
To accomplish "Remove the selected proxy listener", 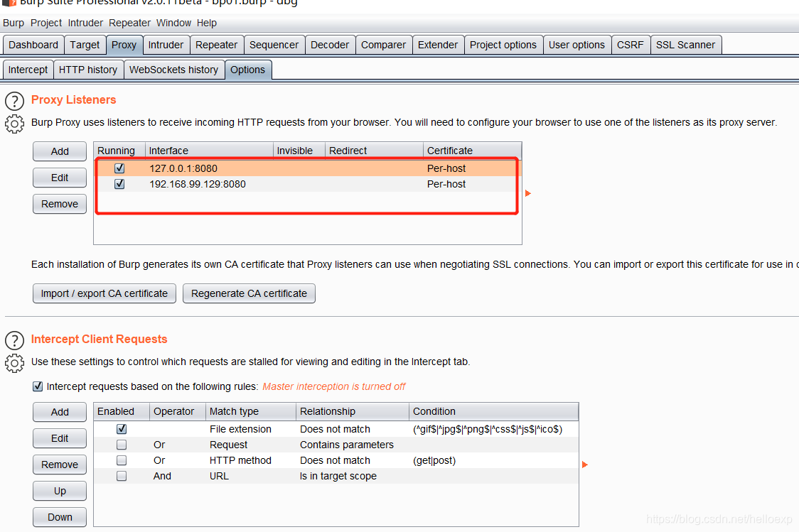I will pyautogui.click(x=60, y=204).
